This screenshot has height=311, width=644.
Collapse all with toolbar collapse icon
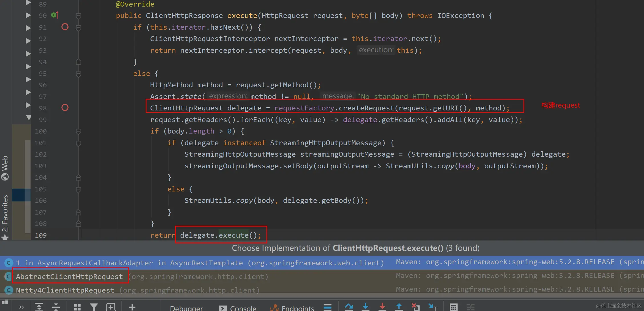coord(56,307)
